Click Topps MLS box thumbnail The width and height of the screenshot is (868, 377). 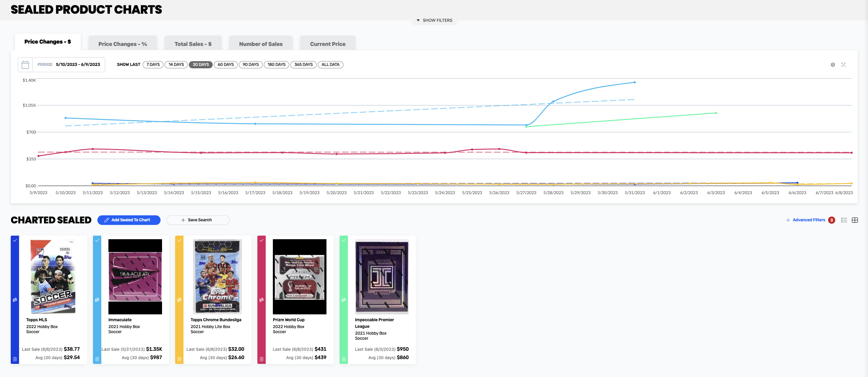point(53,277)
